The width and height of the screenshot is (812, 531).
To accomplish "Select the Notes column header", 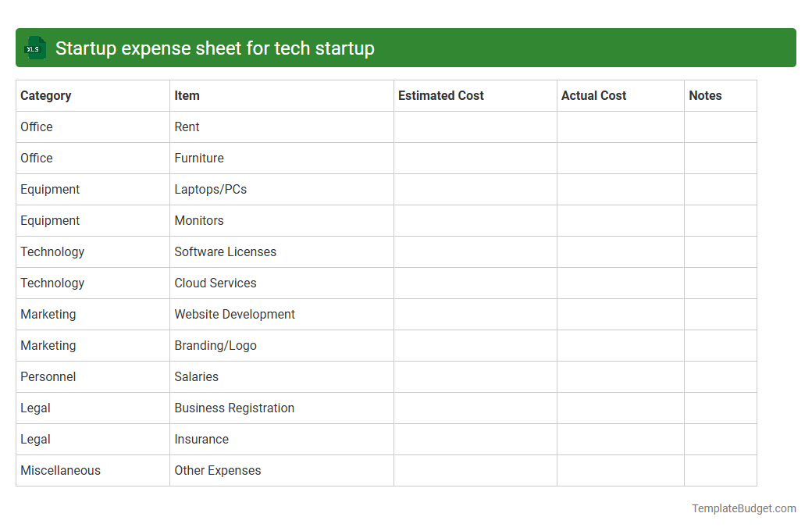I will pos(705,95).
